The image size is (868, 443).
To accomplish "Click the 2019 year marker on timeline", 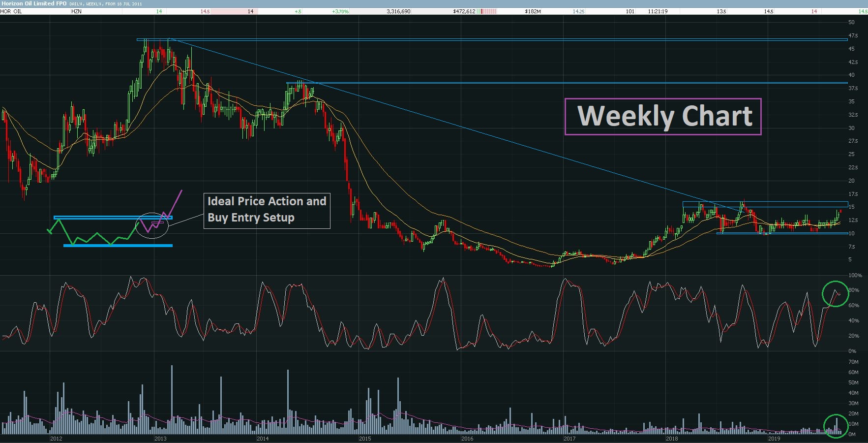I will (x=774, y=439).
